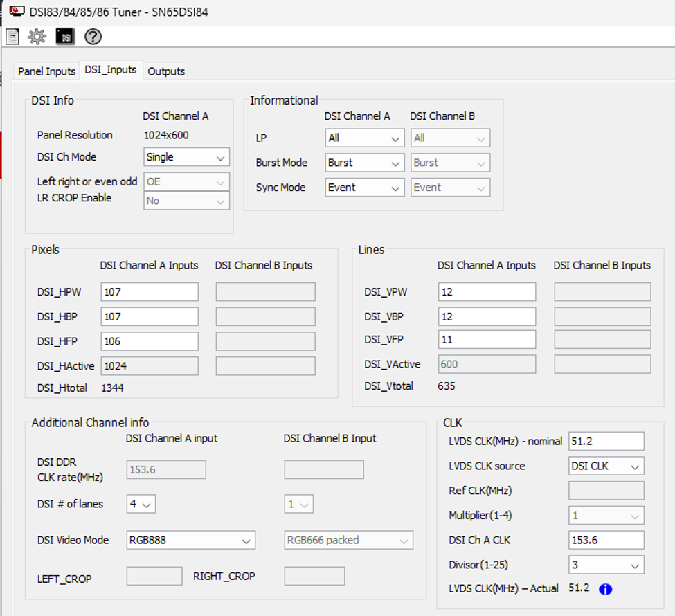Switch to the Panel Inputs tab
The height and width of the screenshot is (616, 675).
coord(46,71)
